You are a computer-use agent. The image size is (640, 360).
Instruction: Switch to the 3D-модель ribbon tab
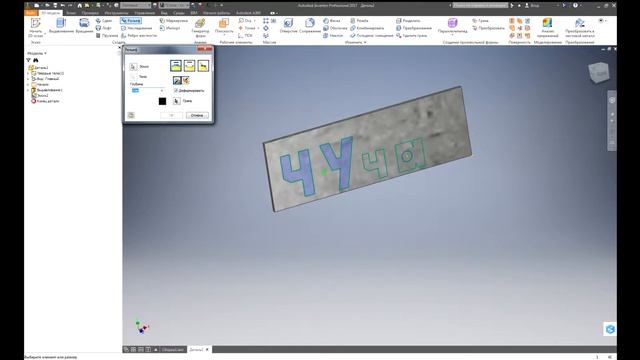coord(50,13)
